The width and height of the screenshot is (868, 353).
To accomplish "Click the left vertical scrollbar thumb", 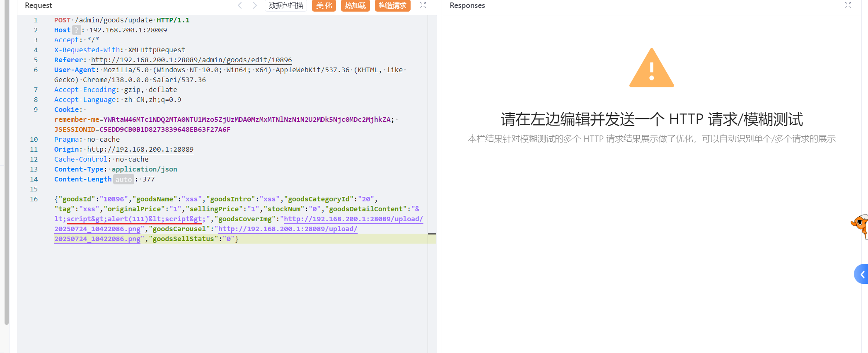I will [x=6, y=166].
